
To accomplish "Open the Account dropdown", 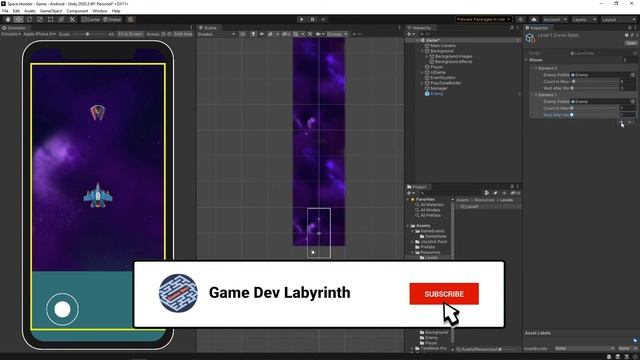I will (x=555, y=20).
